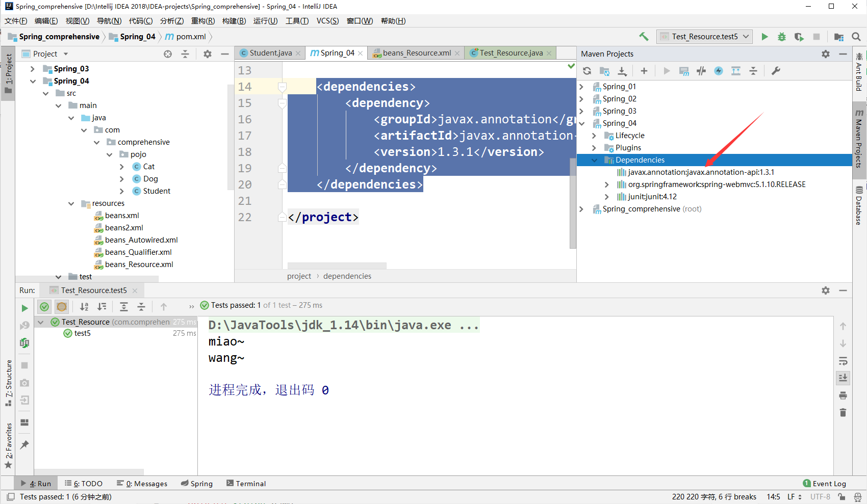
Task: Change line separator LF in status bar
Action: pyautogui.click(x=794, y=497)
